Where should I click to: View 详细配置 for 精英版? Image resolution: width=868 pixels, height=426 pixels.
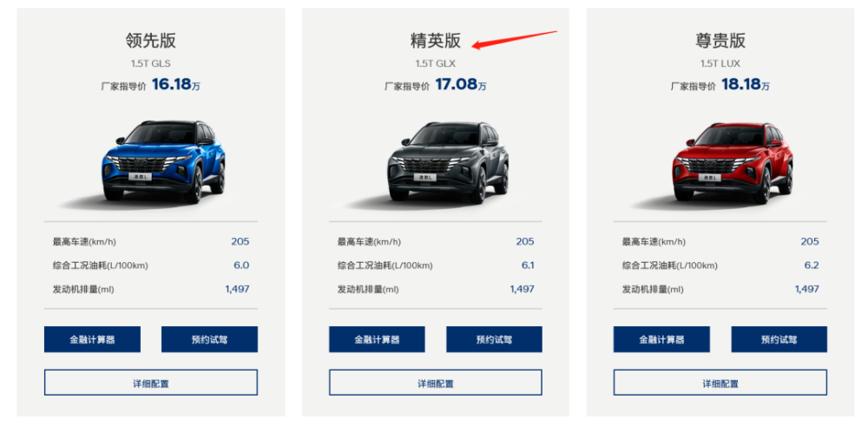pos(436,383)
